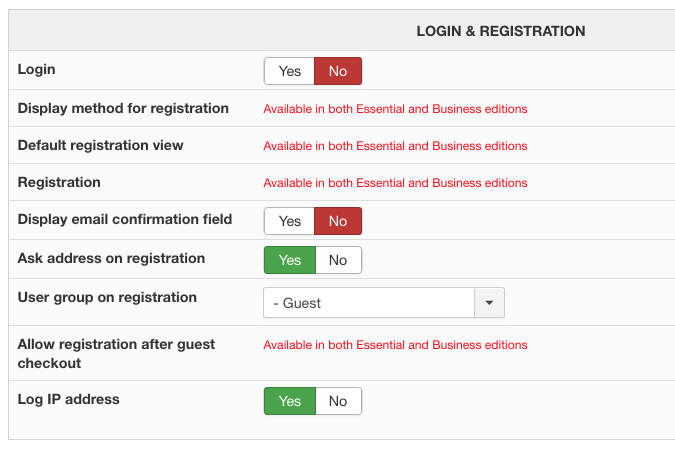Viewport: 675px width, 461px height.
Task: Click the 'Log IP address' label
Action: 68,399
